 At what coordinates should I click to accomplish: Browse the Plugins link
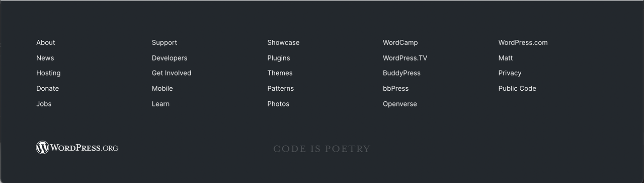click(x=279, y=58)
